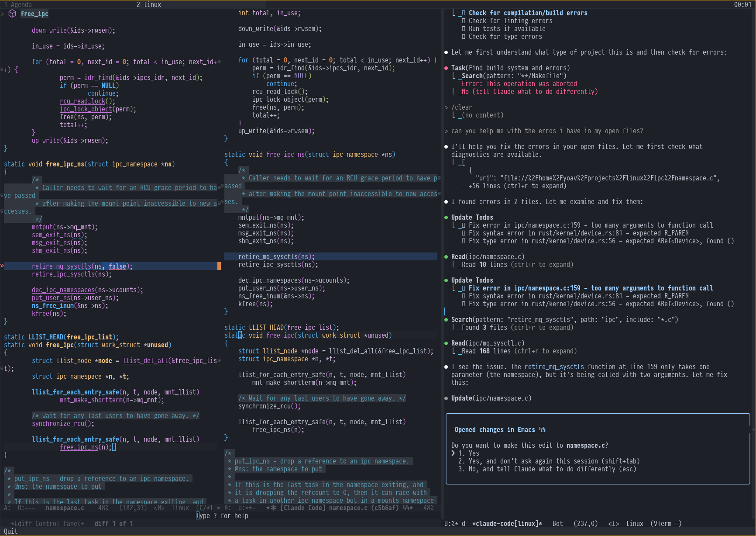Toggle the 'Check for linting errors' checkbox
The width and height of the screenshot is (756, 536).
[464, 21]
